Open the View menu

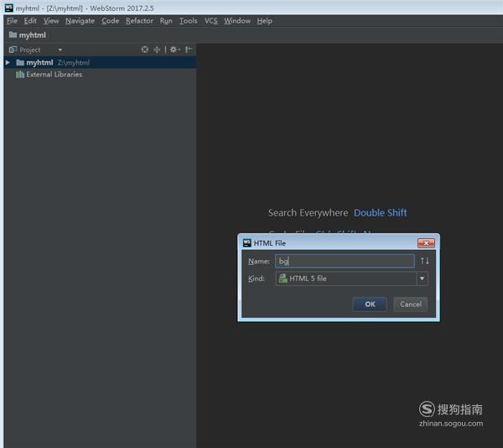51,21
